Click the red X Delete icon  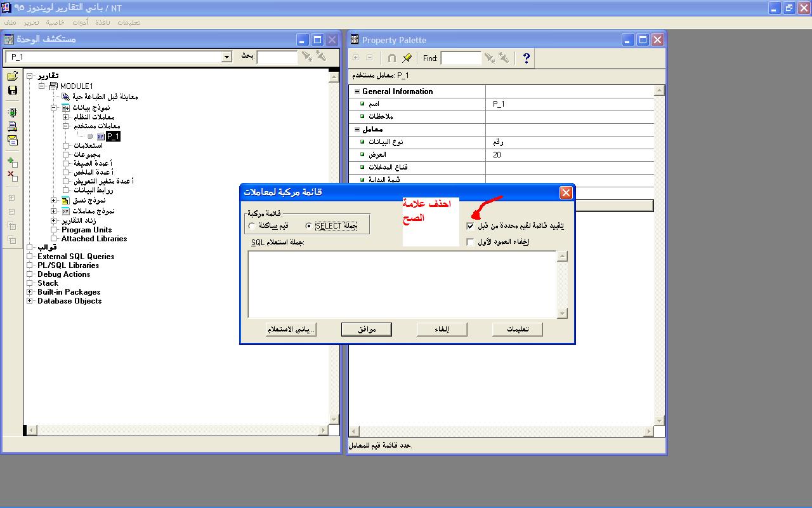tap(12, 176)
